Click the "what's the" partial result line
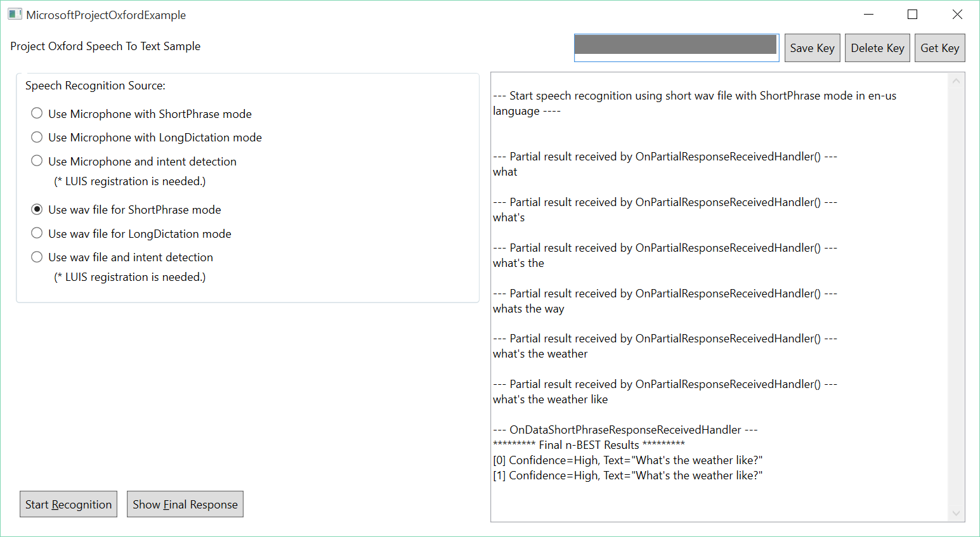 coord(518,263)
